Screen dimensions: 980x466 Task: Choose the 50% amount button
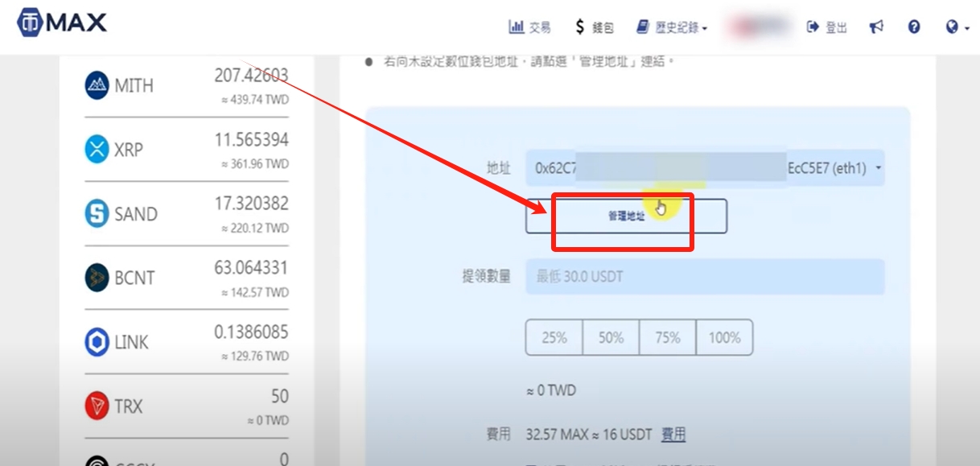click(x=611, y=338)
